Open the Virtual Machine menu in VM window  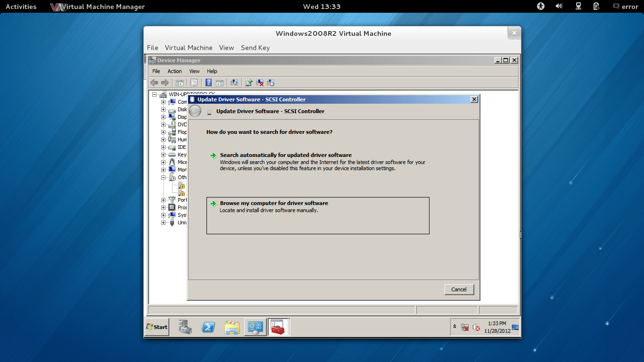pos(189,48)
